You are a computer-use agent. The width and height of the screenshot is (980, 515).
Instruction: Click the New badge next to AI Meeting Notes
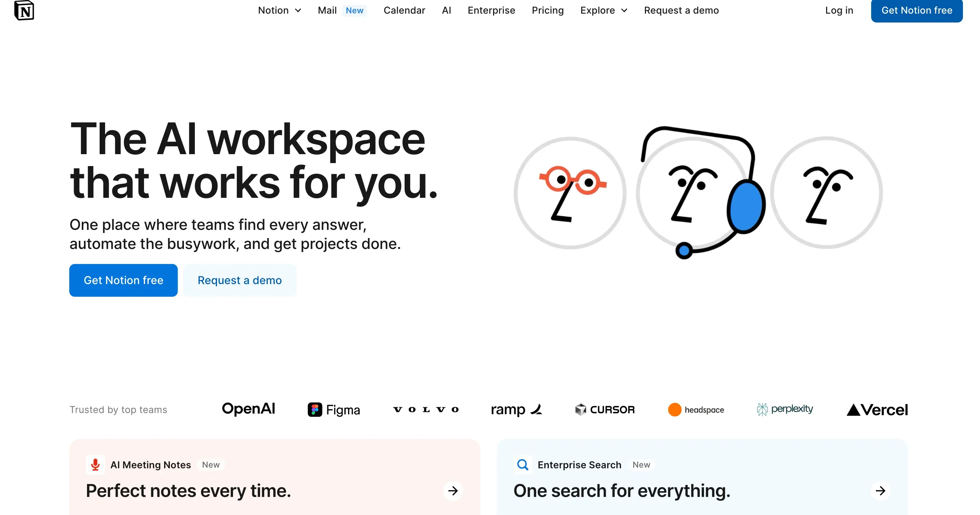click(x=211, y=465)
